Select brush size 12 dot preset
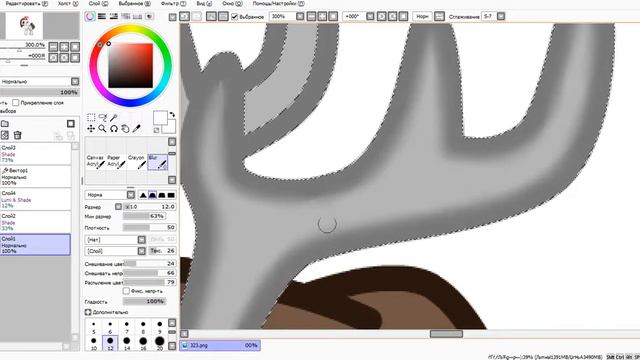 (110, 343)
